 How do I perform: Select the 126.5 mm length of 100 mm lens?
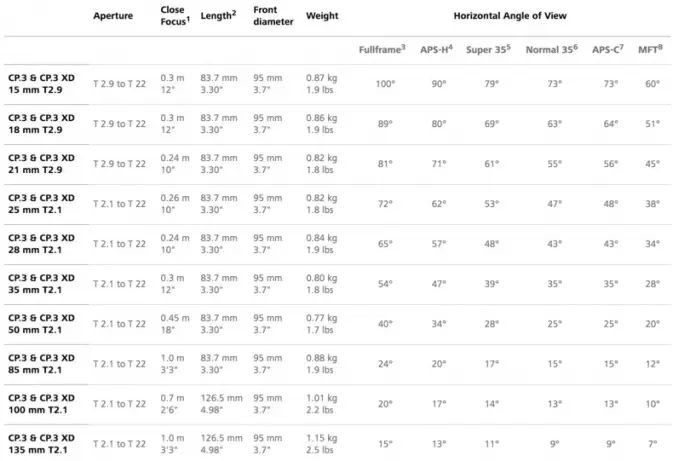click(221, 398)
